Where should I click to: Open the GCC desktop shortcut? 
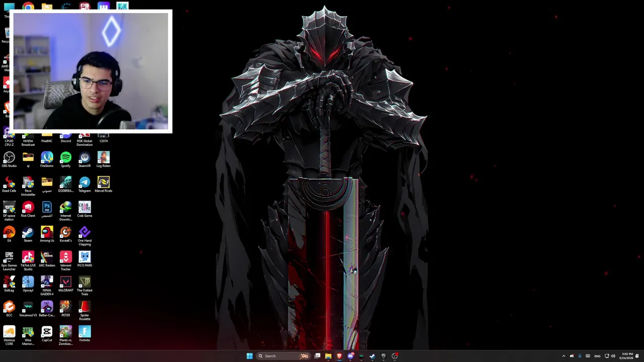click(x=9, y=308)
